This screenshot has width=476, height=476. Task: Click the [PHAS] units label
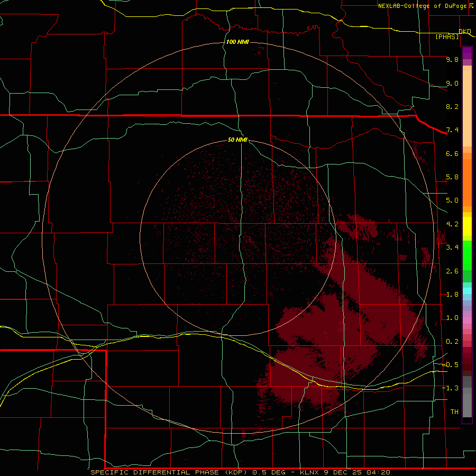pyautogui.click(x=447, y=37)
